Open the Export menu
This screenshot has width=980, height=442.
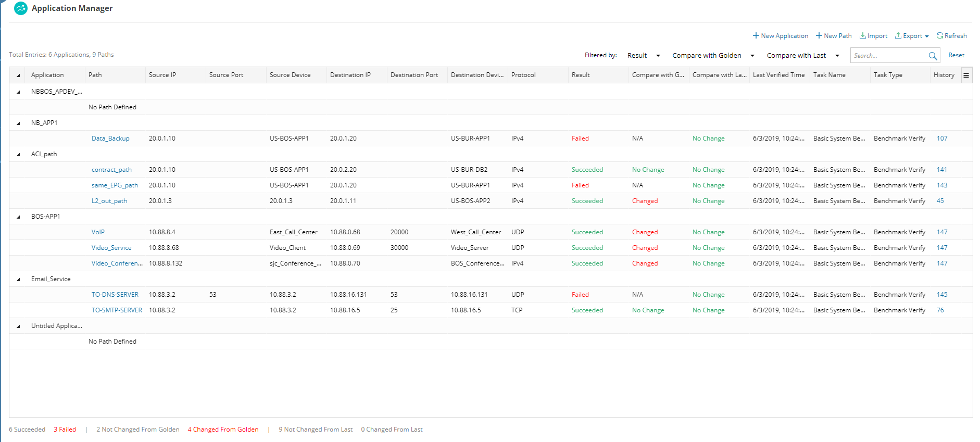pyautogui.click(x=912, y=36)
